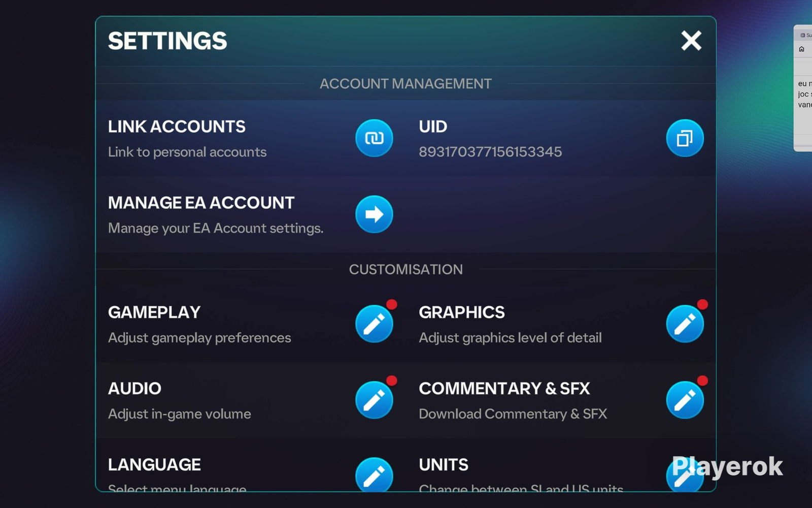812x508 pixels.
Task: Edit Gameplay preferences pencil icon
Action: (374, 324)
